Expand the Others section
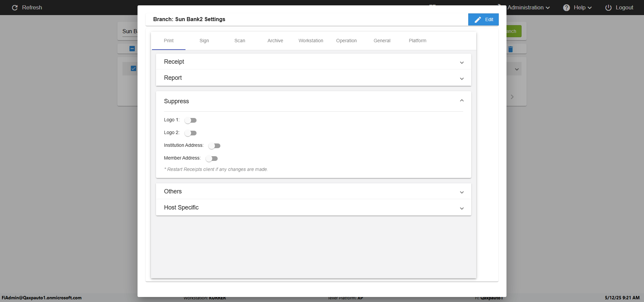Screen dimensions: 644x302 462,192
